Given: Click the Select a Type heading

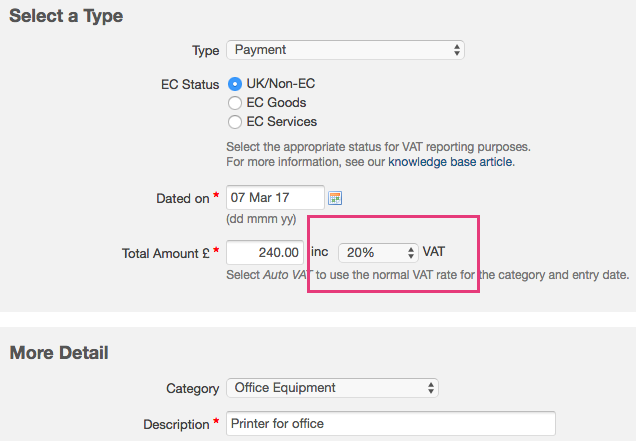Looking at the screenshot, I should click(66, 16).
